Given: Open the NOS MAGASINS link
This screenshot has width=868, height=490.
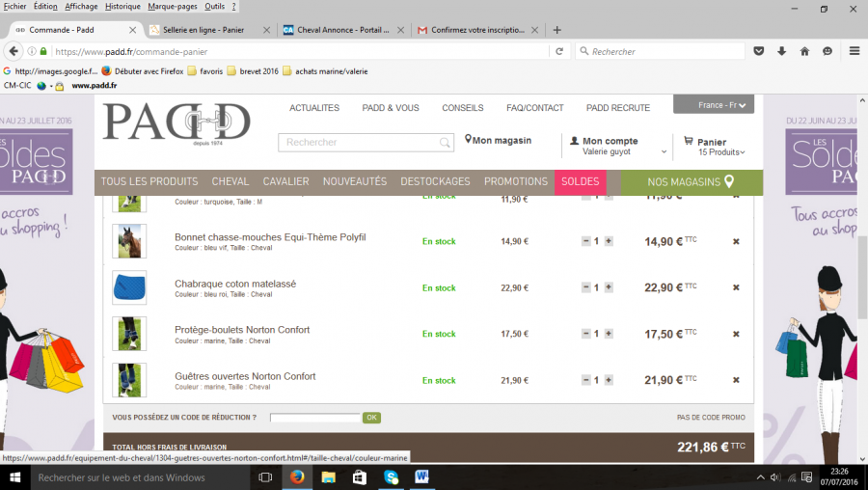Looking at the screenshot, I should (x=691, y=181).
